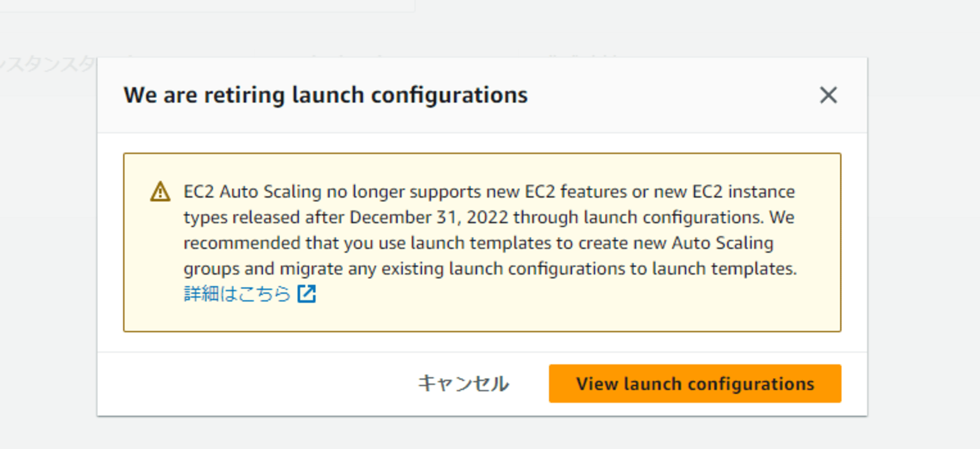The height and width of the screenshot is (449, 980).
Task: Click the blank footer area left of キャンセル
Action: point(255,383)
